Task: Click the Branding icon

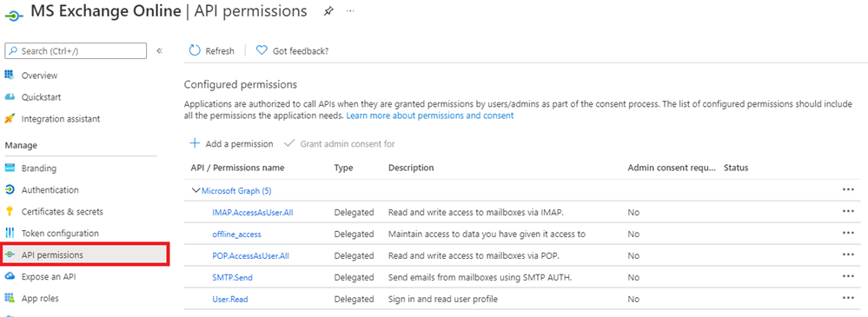Action: [x=9, y=168]
